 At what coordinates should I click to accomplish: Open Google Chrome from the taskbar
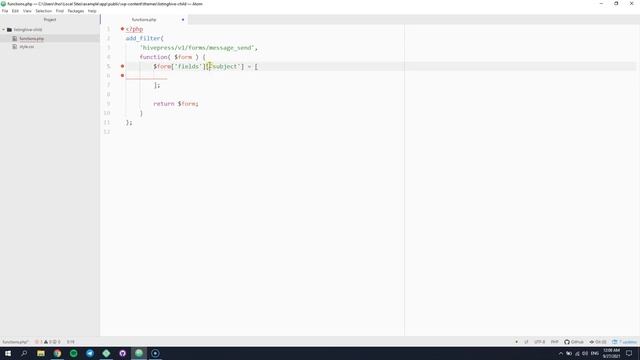pyautogui.click(x=57, y=353)
